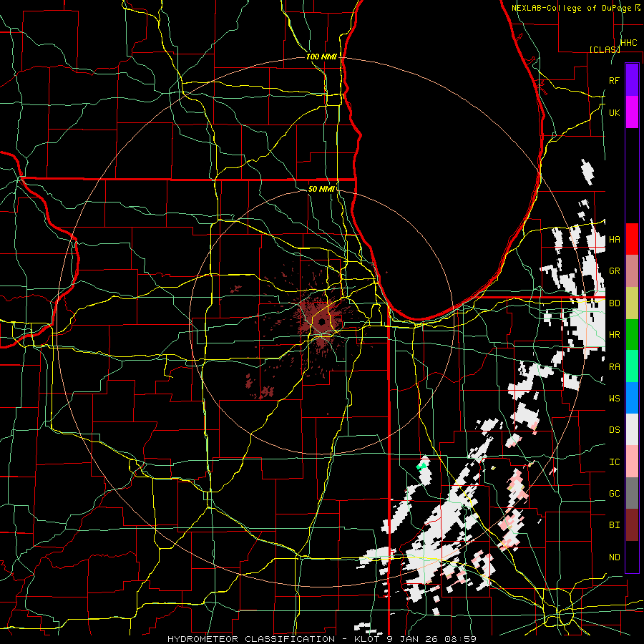The image size is (644, 644).
Task: Click the blue WS legend swatch
Action: click(632, 398)
